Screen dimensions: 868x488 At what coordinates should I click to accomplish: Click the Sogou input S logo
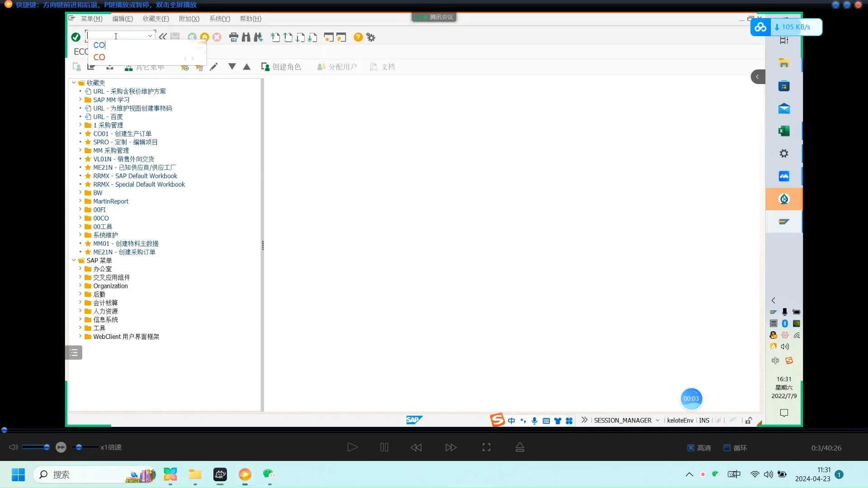point(497,420)
